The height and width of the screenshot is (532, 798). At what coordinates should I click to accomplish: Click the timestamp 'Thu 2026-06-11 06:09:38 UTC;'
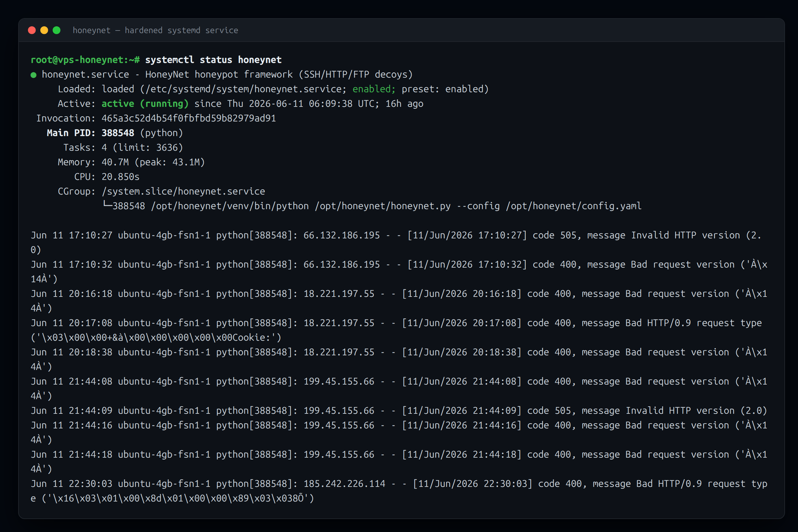[303, 104]
